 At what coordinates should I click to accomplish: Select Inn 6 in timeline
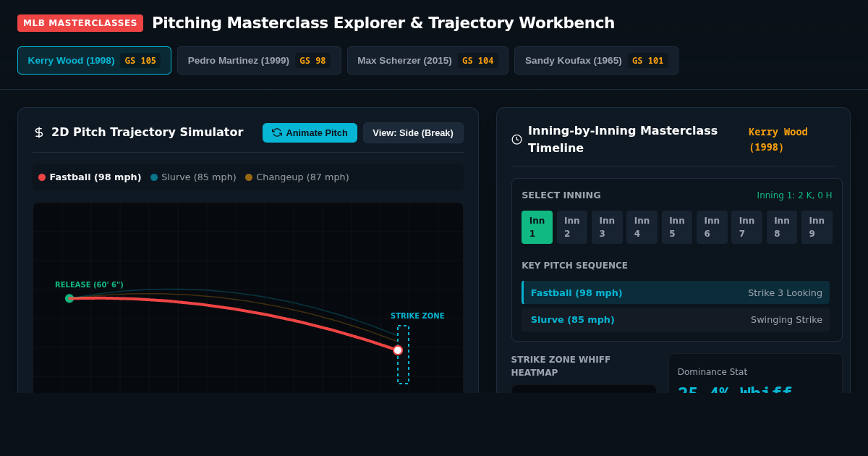[x=712, y=227]
